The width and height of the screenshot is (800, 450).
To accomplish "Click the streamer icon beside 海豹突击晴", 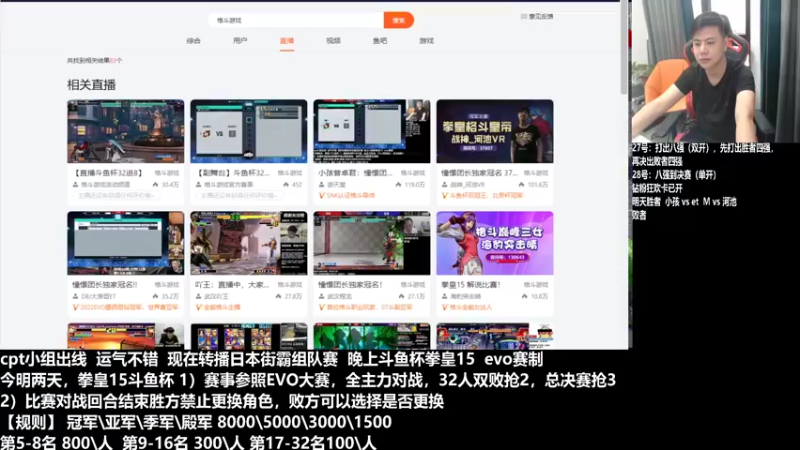I will click(x=445, y=296).
